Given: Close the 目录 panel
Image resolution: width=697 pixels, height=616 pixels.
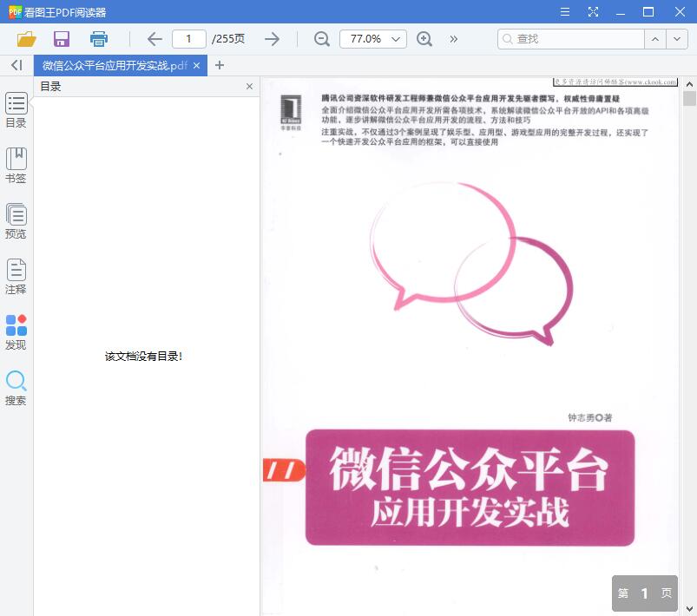Looking at the screenshot, I should pyautogui.click(x=249, y=86).
